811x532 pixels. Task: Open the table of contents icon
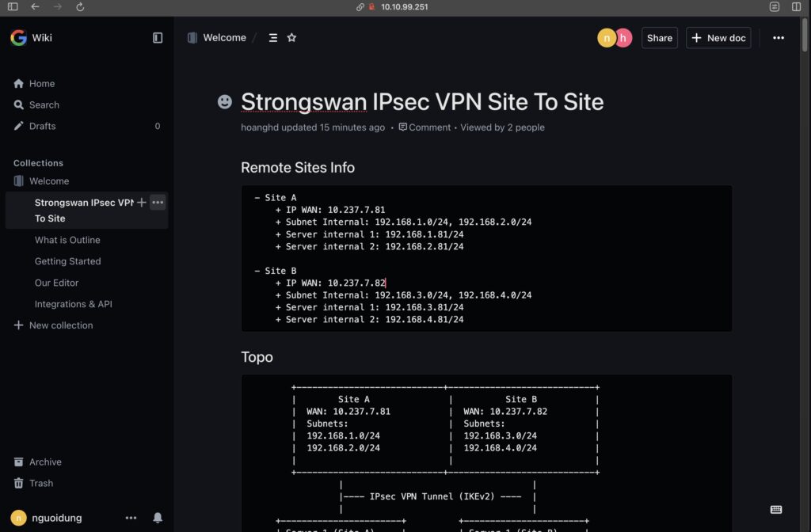pos(273,38)
